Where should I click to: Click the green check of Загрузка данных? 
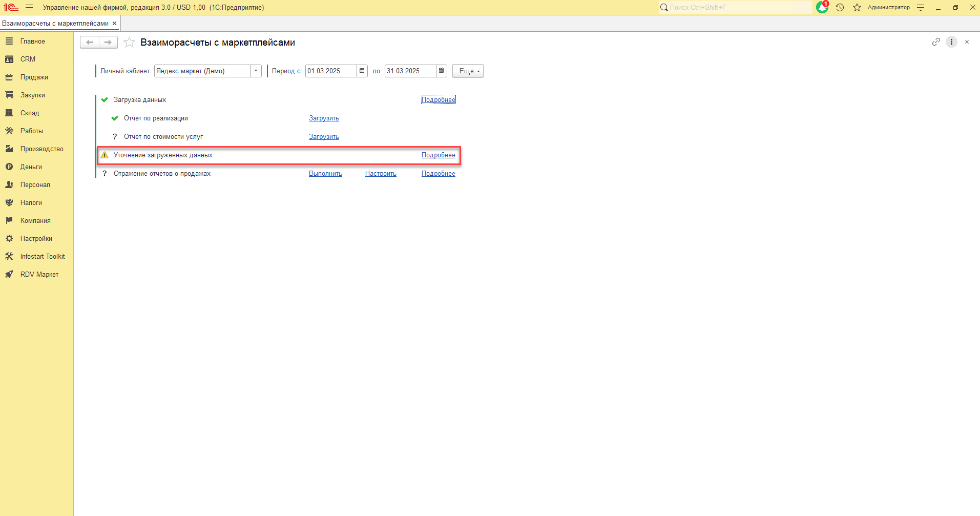(105, 100)
